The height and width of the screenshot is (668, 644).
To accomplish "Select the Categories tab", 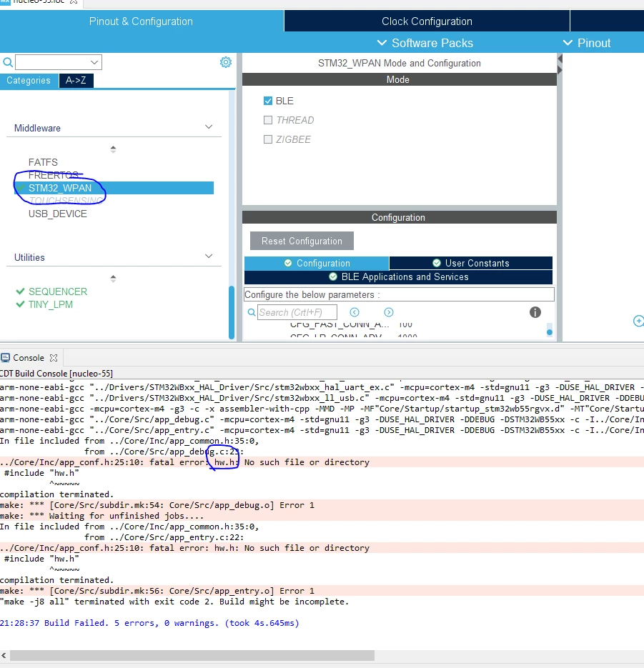I will coord(29,81).
